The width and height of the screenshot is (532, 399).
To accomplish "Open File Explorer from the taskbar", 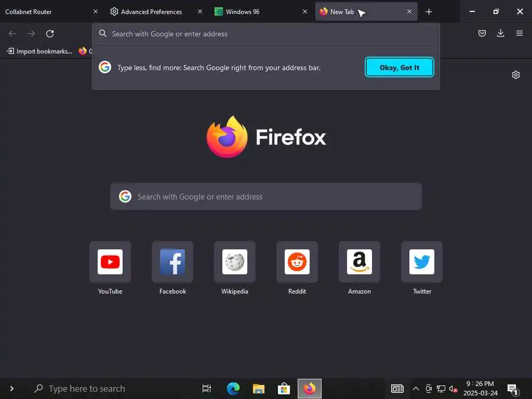I will coord(259,389).
